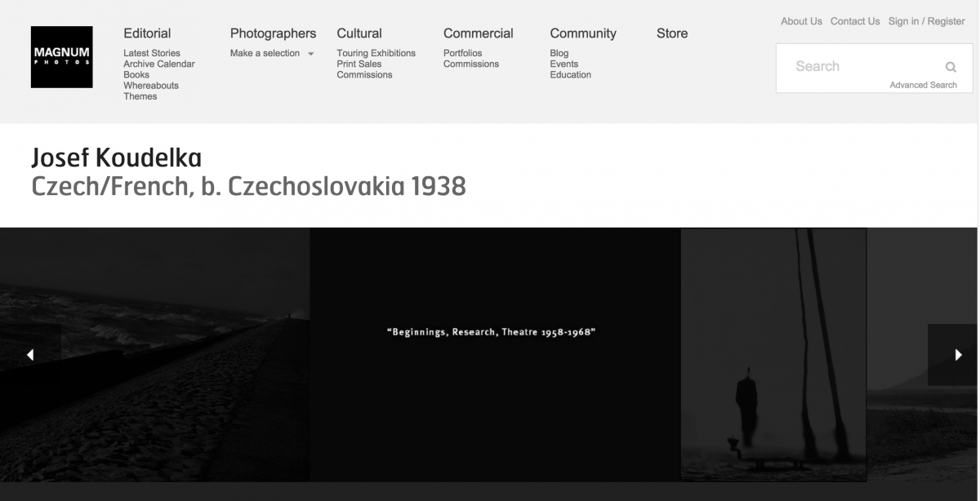Go to Touring Exhibitions
Screen dimensions: 980x501
tap(376, 53)
